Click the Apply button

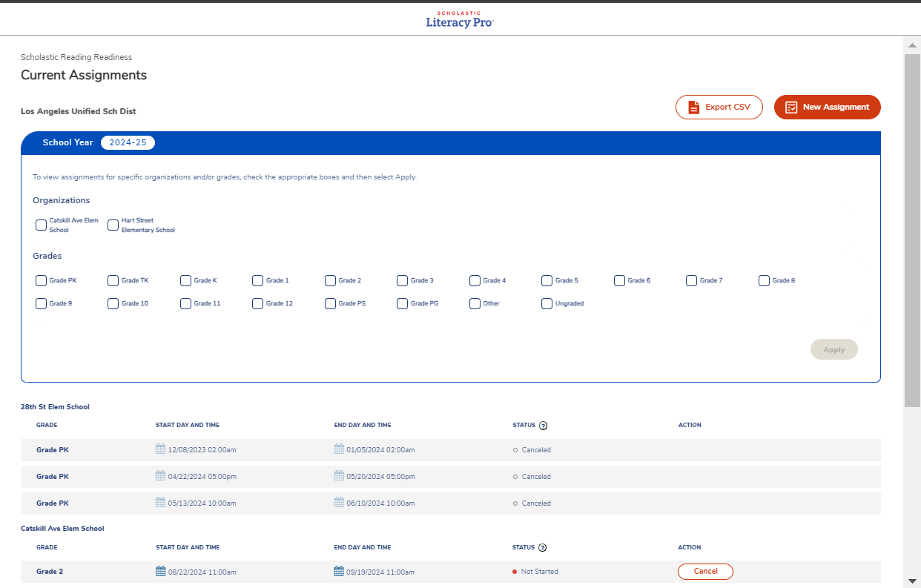(833, 349)
